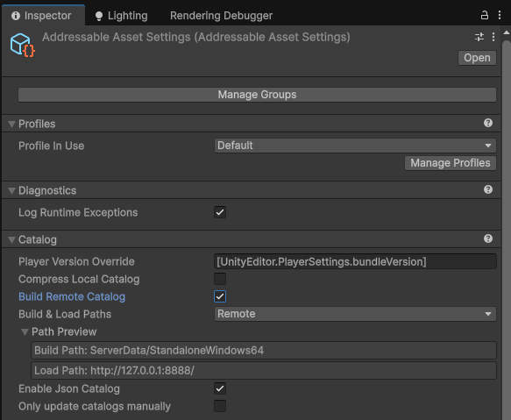Click the Build Path preview field

pos(264,350)
